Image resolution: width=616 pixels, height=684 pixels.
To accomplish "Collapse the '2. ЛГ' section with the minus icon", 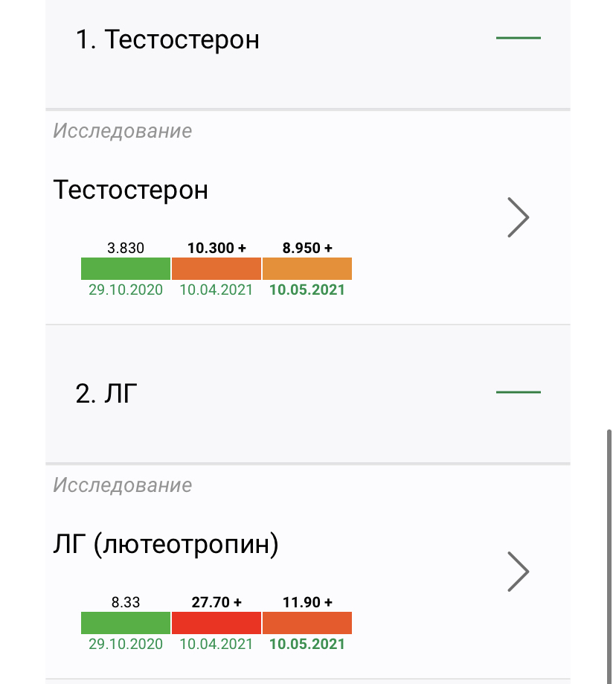I will tap(518, 391).
